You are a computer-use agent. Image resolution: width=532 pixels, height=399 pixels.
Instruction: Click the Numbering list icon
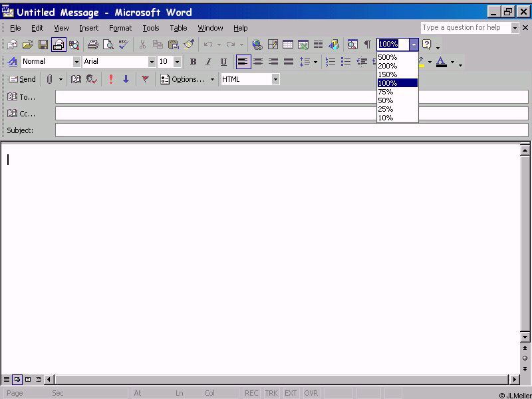tap(331, 62)
